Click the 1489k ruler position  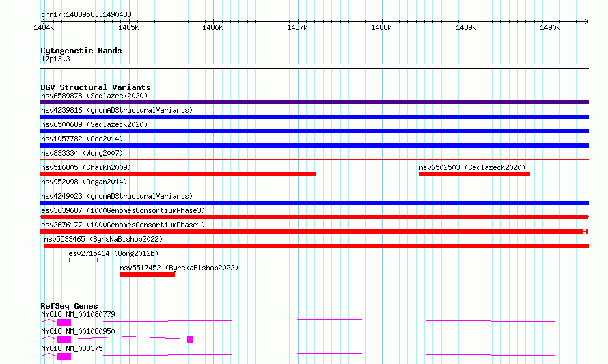pos(466,27)
